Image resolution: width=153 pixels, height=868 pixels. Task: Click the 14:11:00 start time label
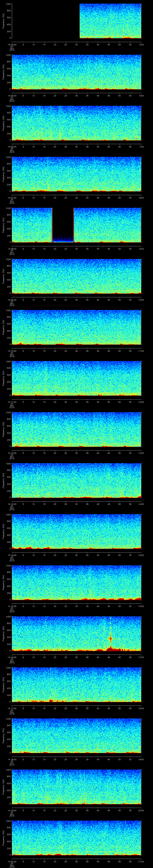(x=12, y=402)
